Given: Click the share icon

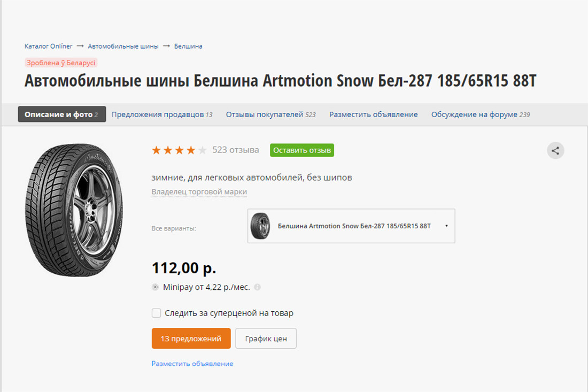Looking at the screenshot, I should (x=555, y=151).
